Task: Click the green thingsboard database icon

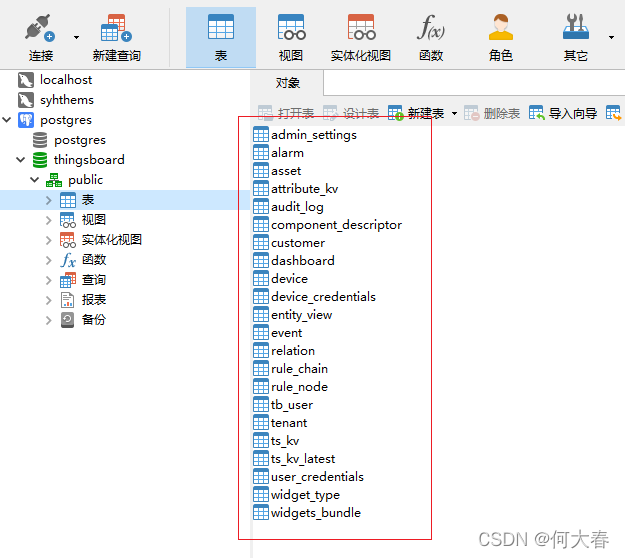Action: tap(40, 160)
